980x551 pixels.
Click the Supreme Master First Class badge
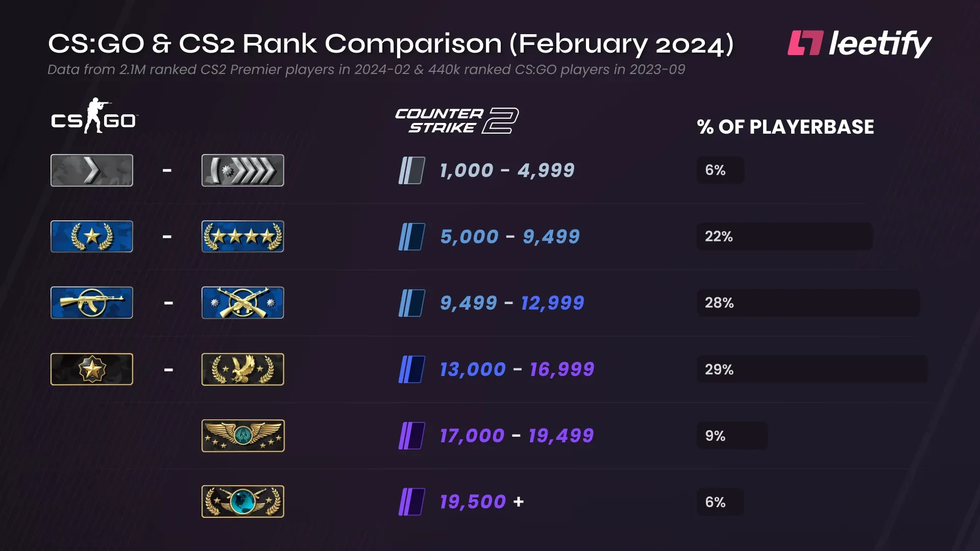[243, 436]
